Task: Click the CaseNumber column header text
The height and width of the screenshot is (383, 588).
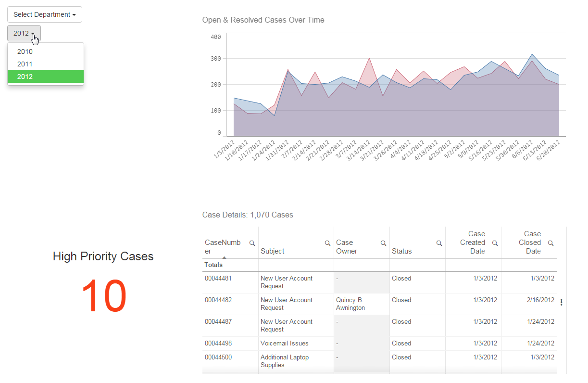Action: (x=223, y=247)
